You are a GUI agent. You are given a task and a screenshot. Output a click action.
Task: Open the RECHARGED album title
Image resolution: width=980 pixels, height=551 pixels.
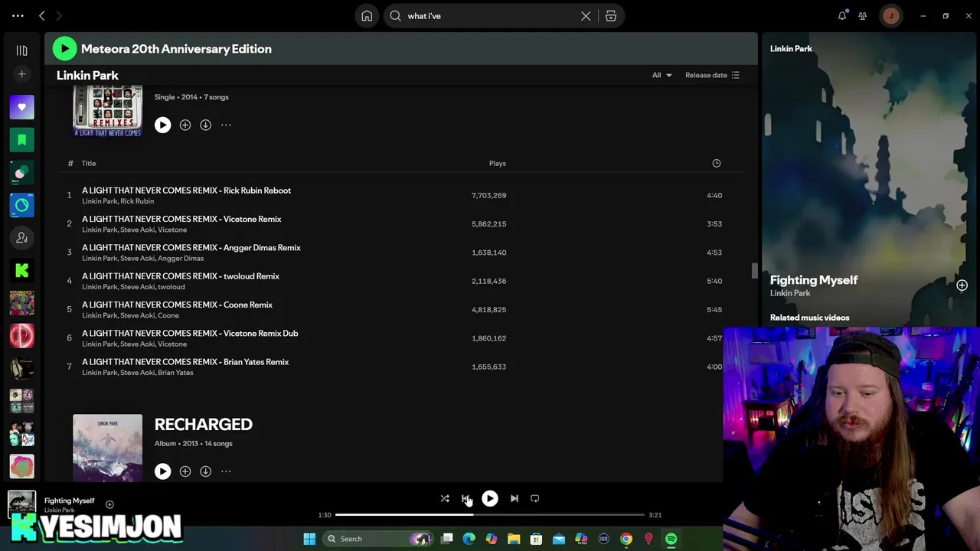click(203, 425)
